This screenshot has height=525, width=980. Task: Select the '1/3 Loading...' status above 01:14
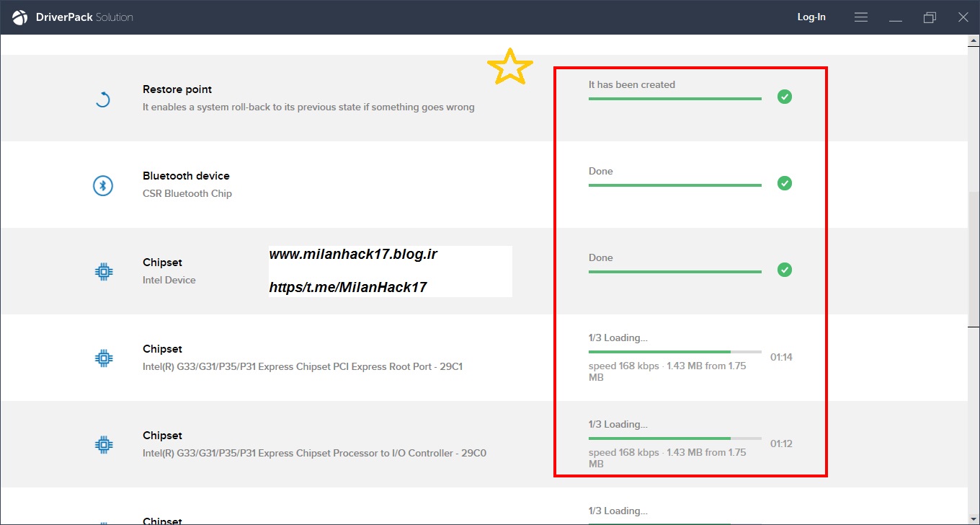pyautogui.click(x=618, y=337)
